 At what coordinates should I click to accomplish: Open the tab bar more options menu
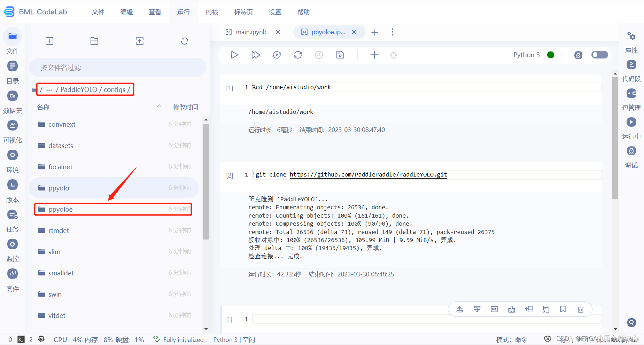coord(393,32)
